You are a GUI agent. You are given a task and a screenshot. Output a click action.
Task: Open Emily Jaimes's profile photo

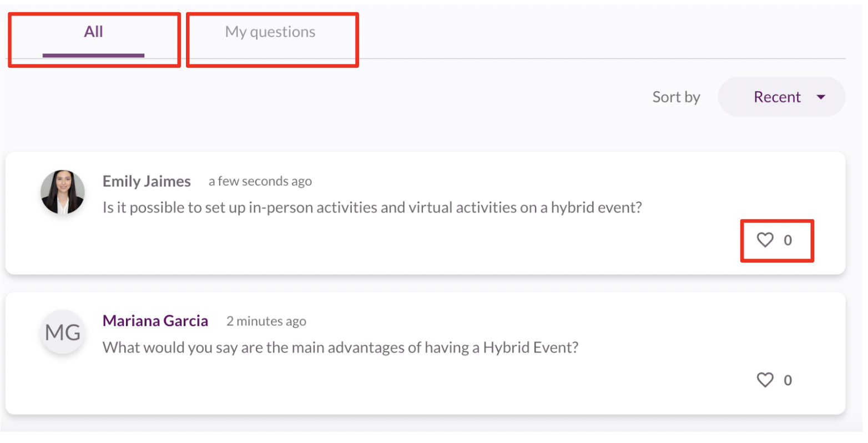[63, 192]
